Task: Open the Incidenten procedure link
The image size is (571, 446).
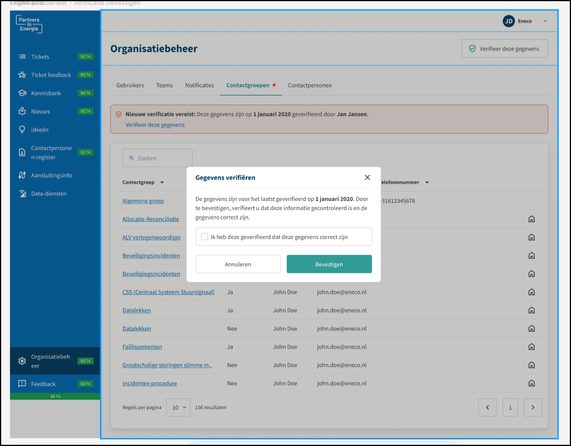Action: coord(150,383)
